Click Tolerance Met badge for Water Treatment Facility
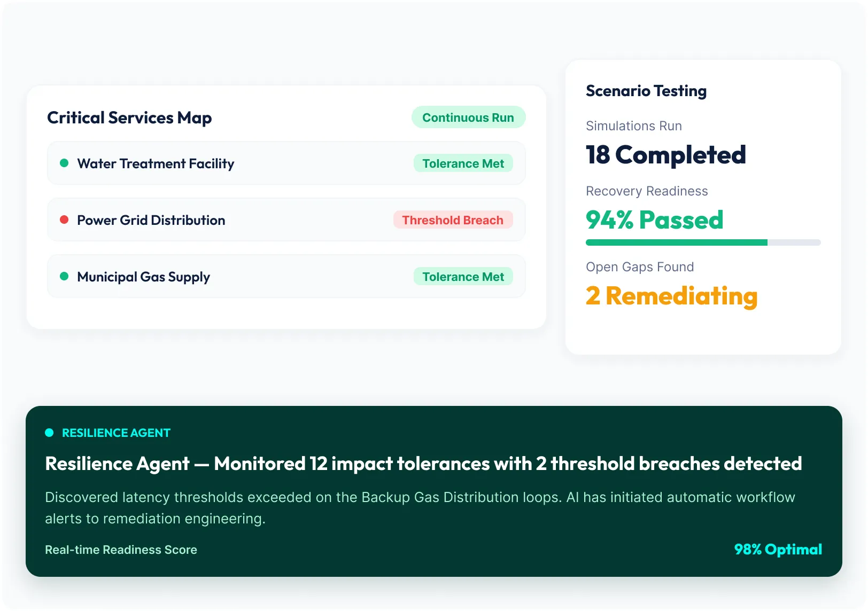This screenshot has height=611, width=868. (463, 163)
